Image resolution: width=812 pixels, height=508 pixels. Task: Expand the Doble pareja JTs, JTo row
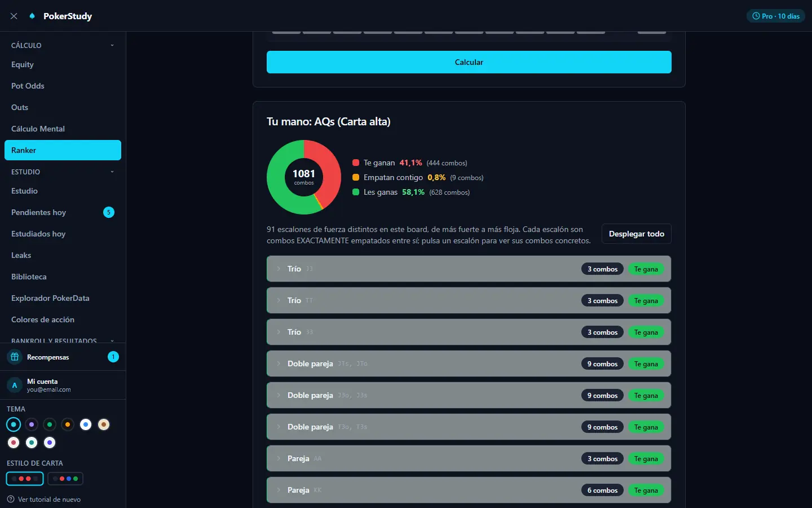pos(469,364)
